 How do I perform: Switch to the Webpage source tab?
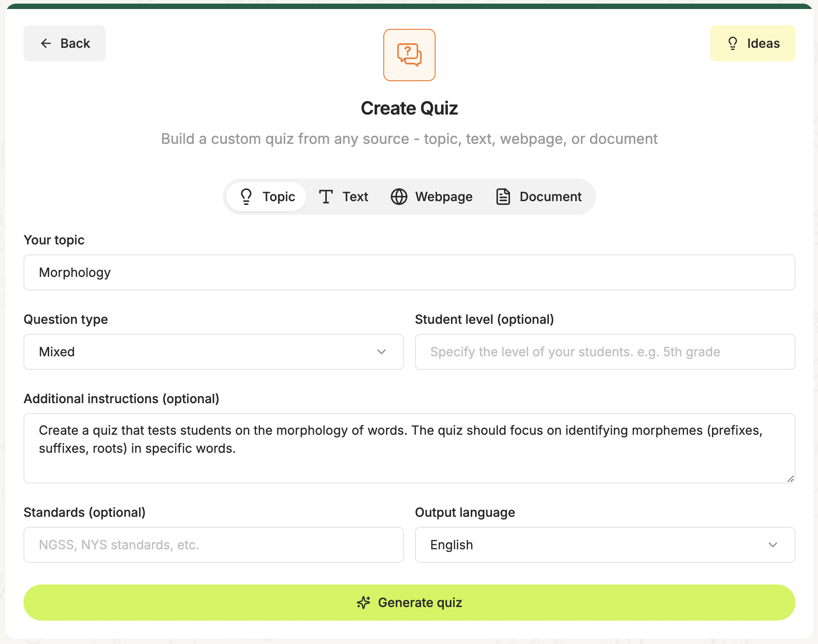[432, 197]
